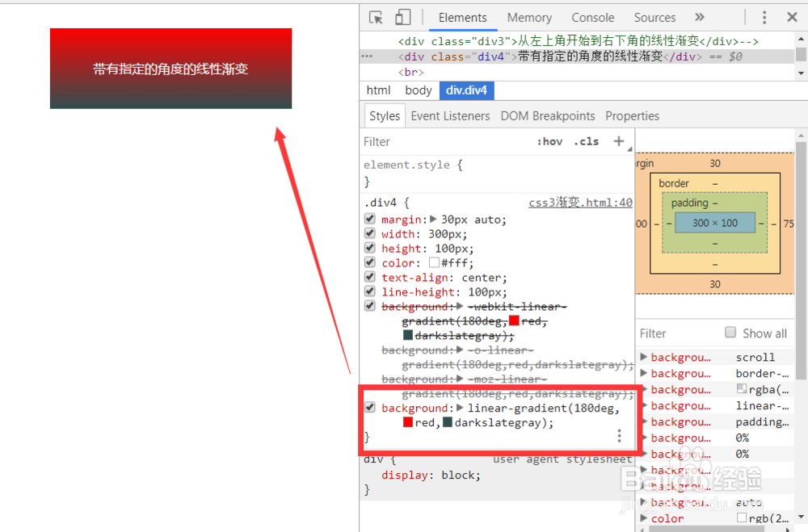
Task: Open the Event Listeners sub-tab
Action: point(450,116)
